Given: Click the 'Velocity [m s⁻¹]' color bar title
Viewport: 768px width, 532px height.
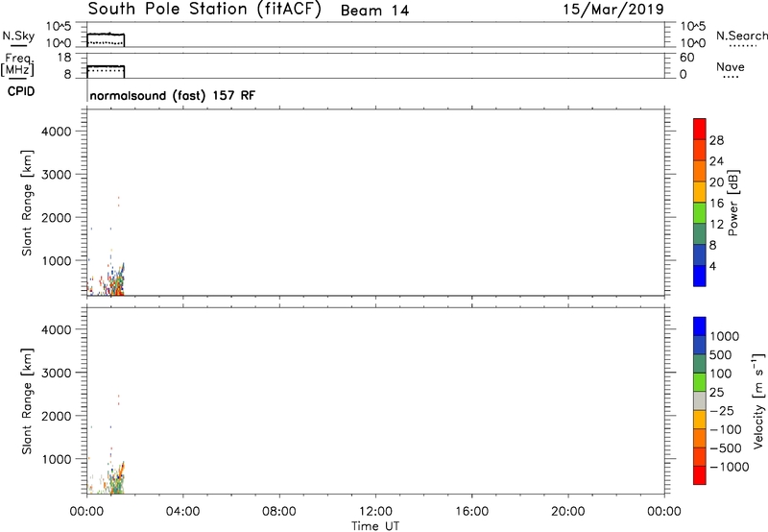Looking at the screenshot, I should click(758, 400).
